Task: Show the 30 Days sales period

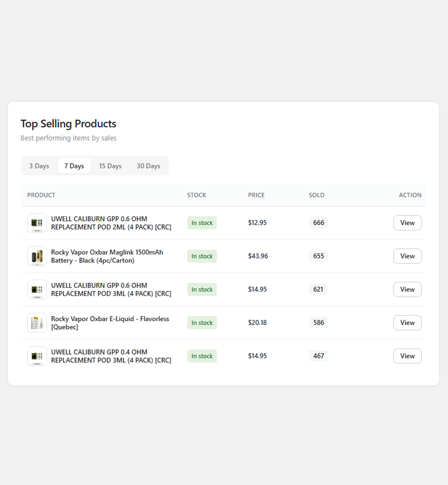Action: [x=148, y=166]
